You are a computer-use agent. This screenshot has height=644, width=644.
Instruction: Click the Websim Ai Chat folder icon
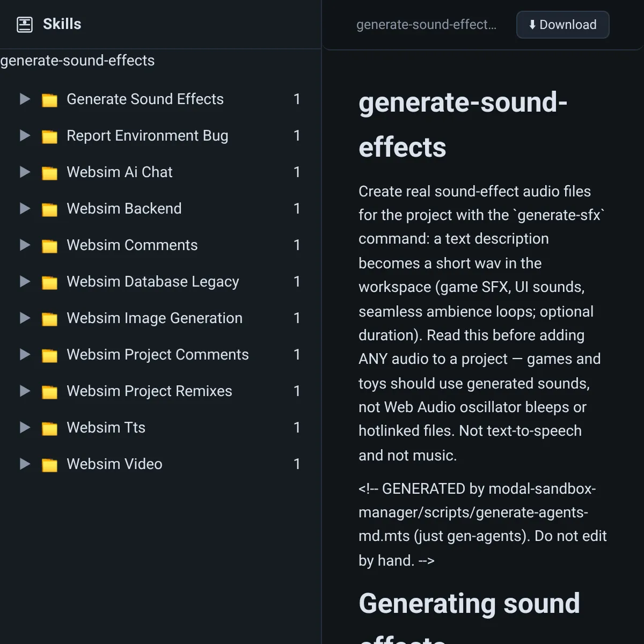coord(49,173)
